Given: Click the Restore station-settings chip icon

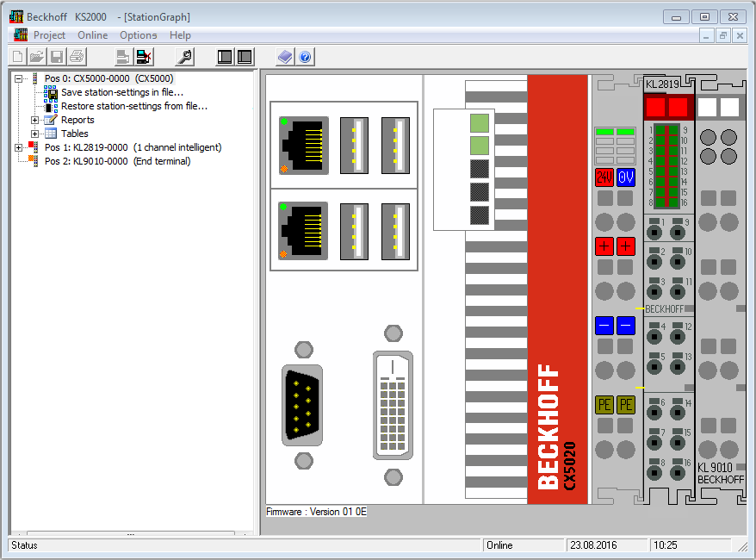Looking at the screenshot, I should click(51, 107).
